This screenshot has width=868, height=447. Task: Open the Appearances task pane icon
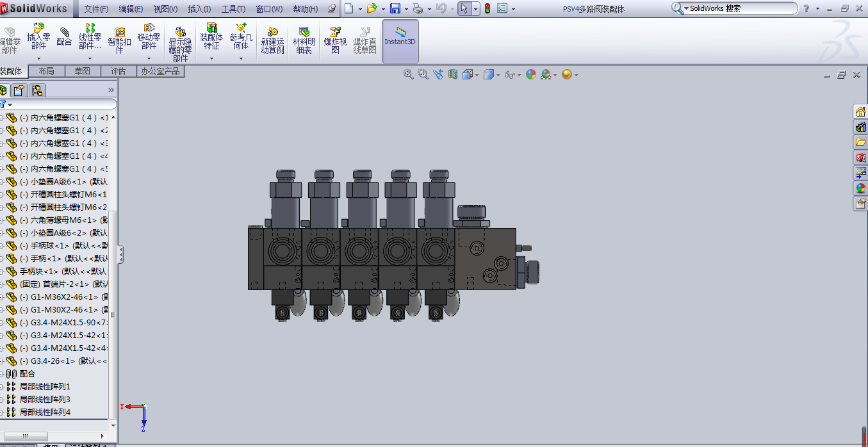[x=860, y=188]
